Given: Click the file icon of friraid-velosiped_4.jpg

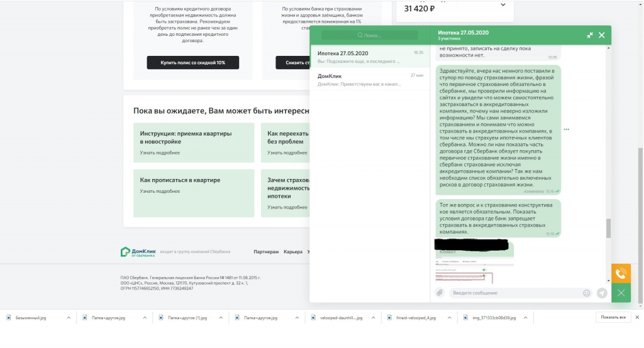Looking at the screenshot, I should click(389, 317).
